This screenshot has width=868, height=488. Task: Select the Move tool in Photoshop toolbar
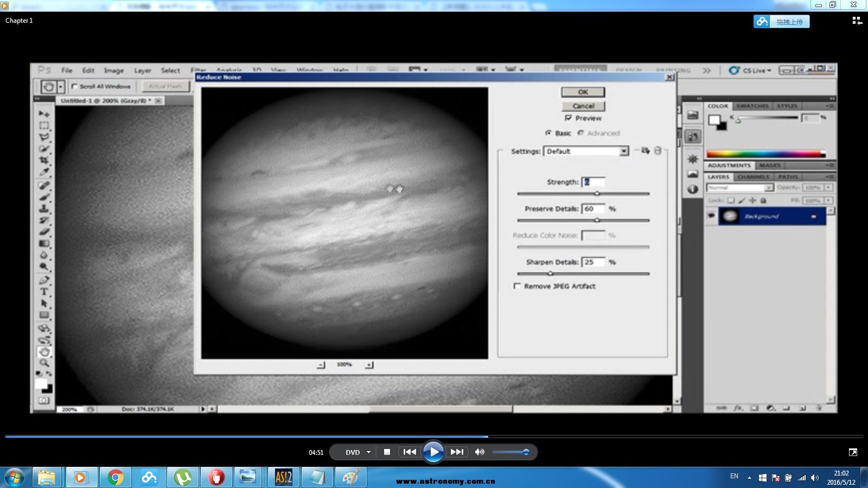coord(44,113)
